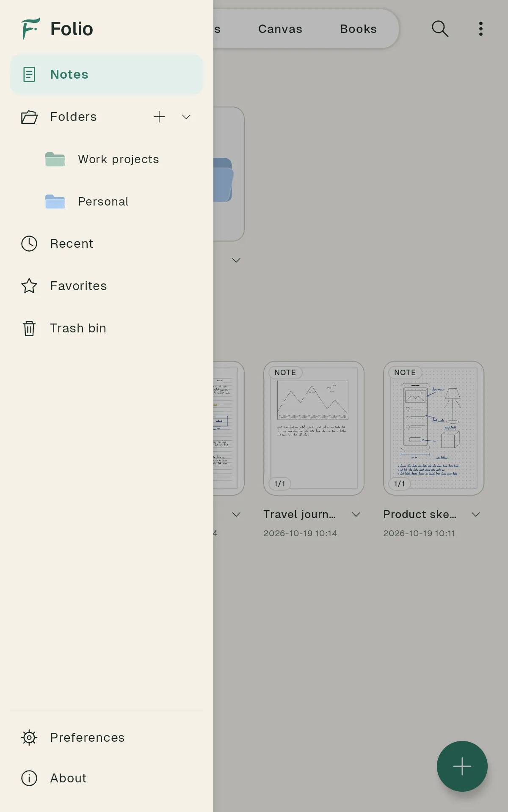Click the 1/1 page badge on Travel journal

(280, 484)
